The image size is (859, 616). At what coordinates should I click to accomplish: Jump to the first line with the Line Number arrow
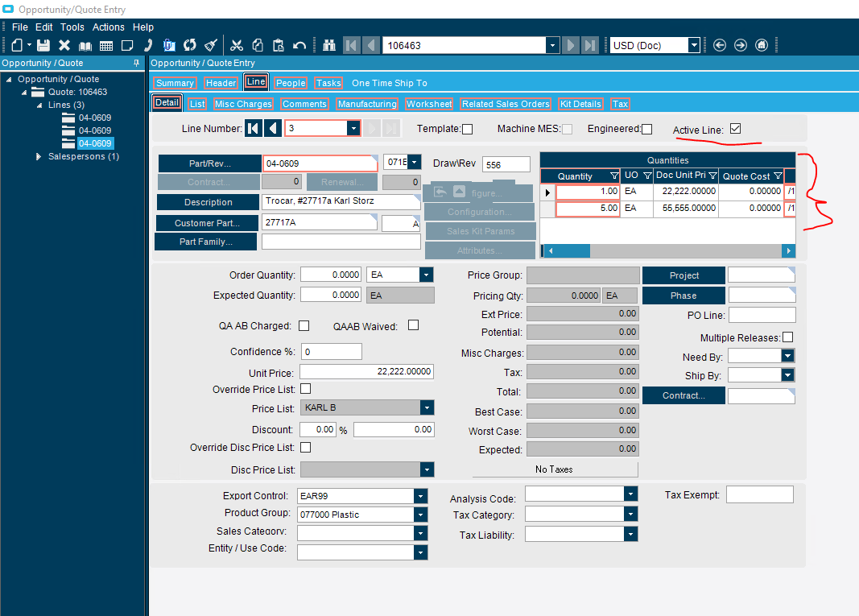coord(253,128)
